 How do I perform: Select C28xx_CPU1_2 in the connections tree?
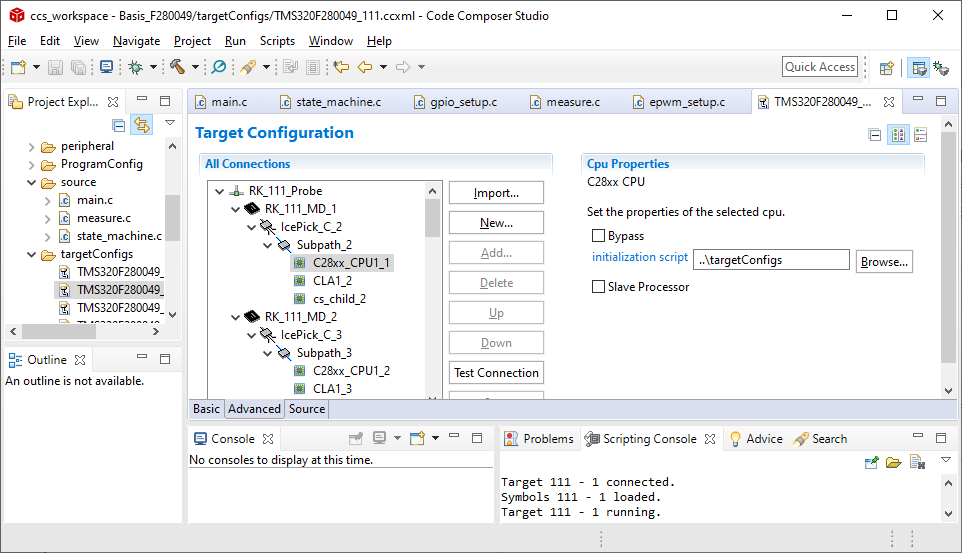point(351,371)
